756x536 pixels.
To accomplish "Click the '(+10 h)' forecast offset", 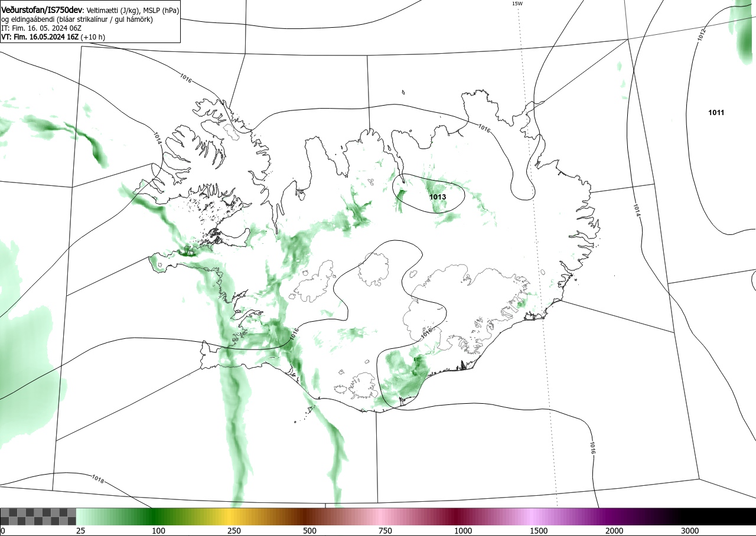I will tap(93, 37).
